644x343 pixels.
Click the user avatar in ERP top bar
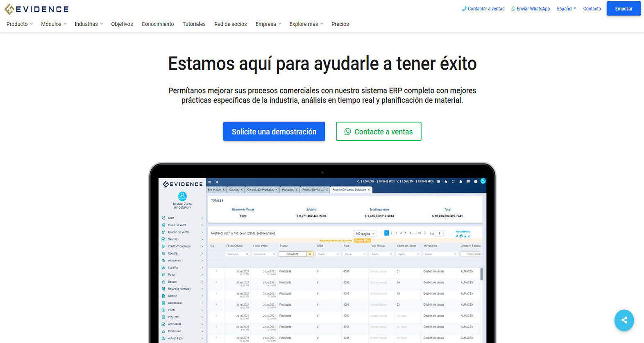pyautogui.click(x=483, y=181)
